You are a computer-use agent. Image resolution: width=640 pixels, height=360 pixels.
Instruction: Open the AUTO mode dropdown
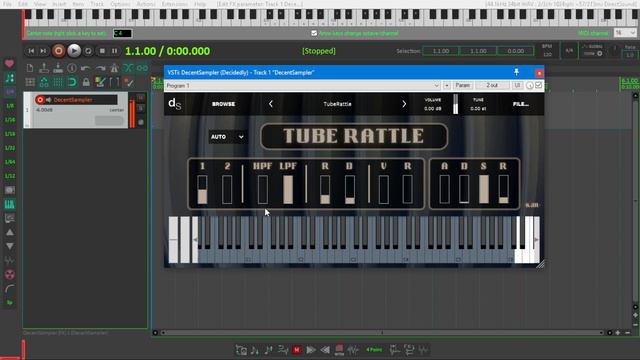227,137
